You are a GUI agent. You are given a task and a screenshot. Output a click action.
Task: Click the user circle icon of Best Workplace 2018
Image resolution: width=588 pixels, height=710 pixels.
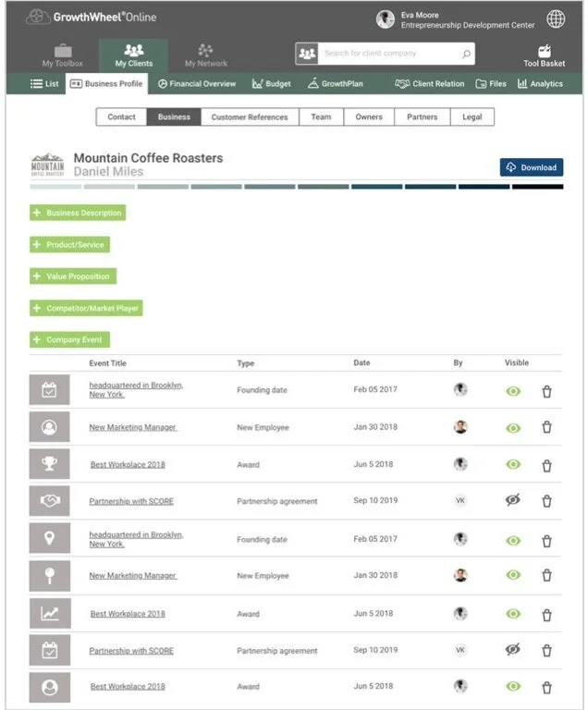(49, 688)
